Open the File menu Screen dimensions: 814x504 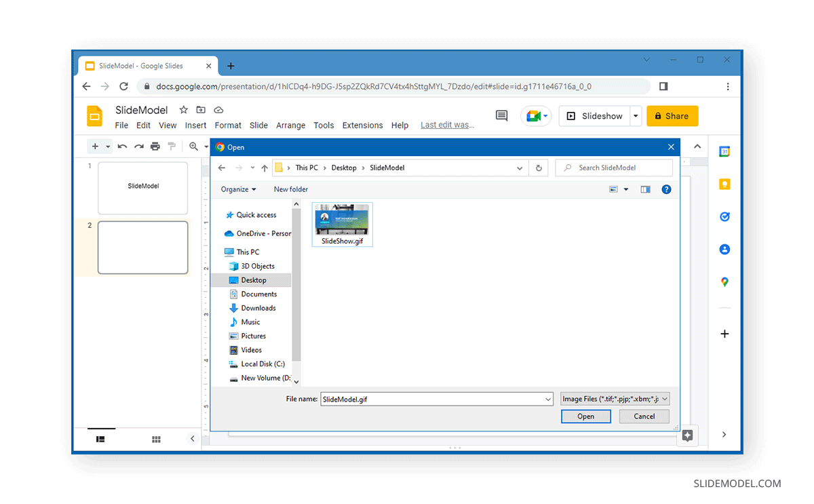[121, 125]
